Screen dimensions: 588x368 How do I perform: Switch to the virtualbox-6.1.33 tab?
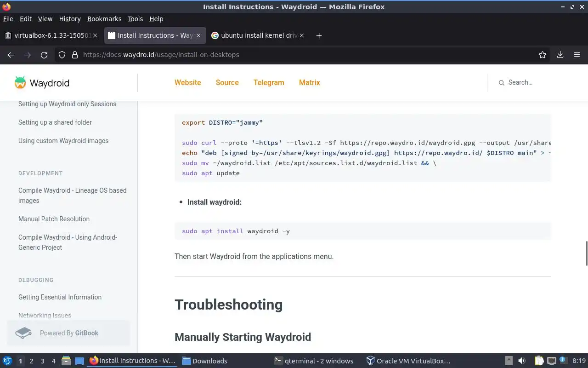point(51,35)
